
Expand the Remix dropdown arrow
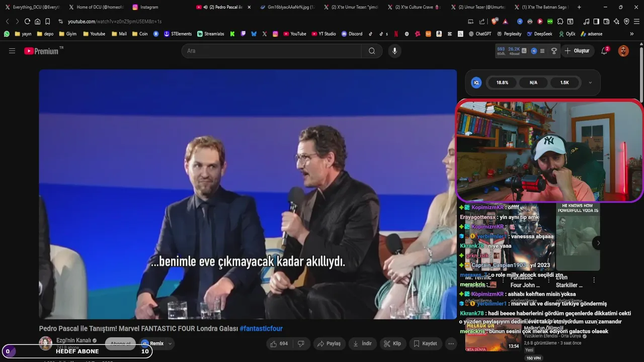click(x=170, y=343)
